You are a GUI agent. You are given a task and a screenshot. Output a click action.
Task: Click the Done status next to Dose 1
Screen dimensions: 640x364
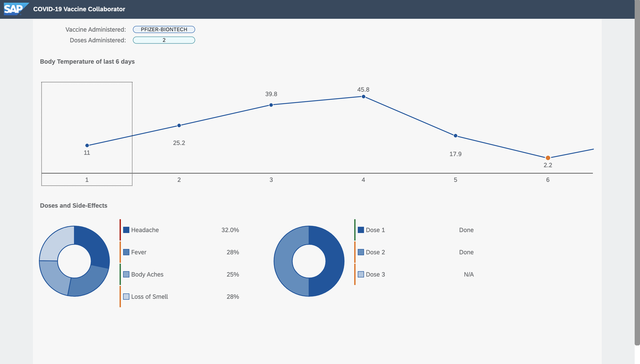(466, 229)
